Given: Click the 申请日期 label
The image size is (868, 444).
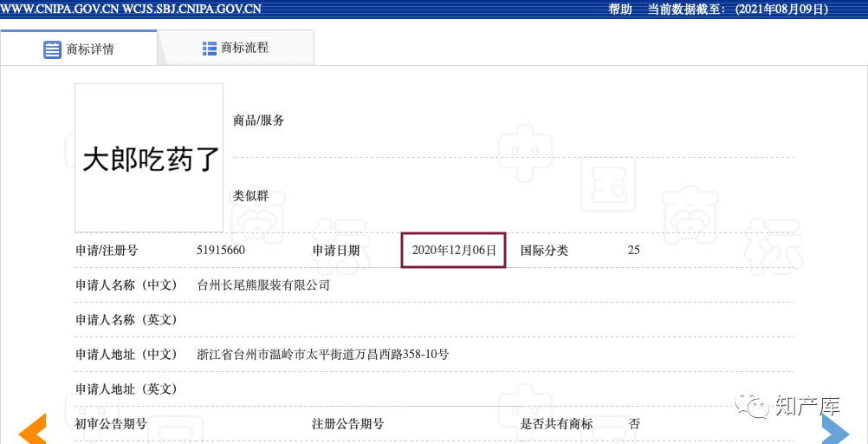Looking at the screenshot, I should [336, 251].
